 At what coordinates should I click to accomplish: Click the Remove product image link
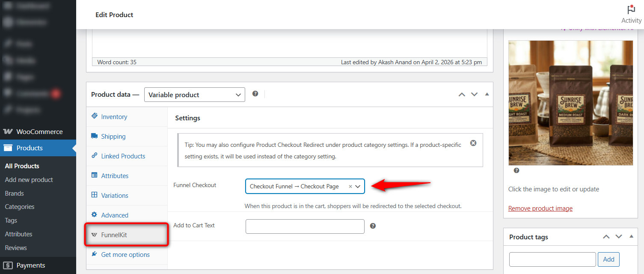(x=540, y=208)
